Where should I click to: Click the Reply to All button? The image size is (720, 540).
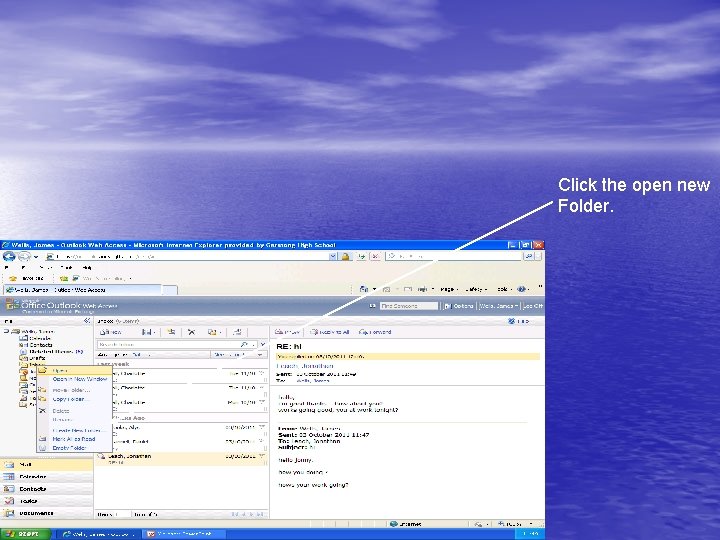coord(330,332)
